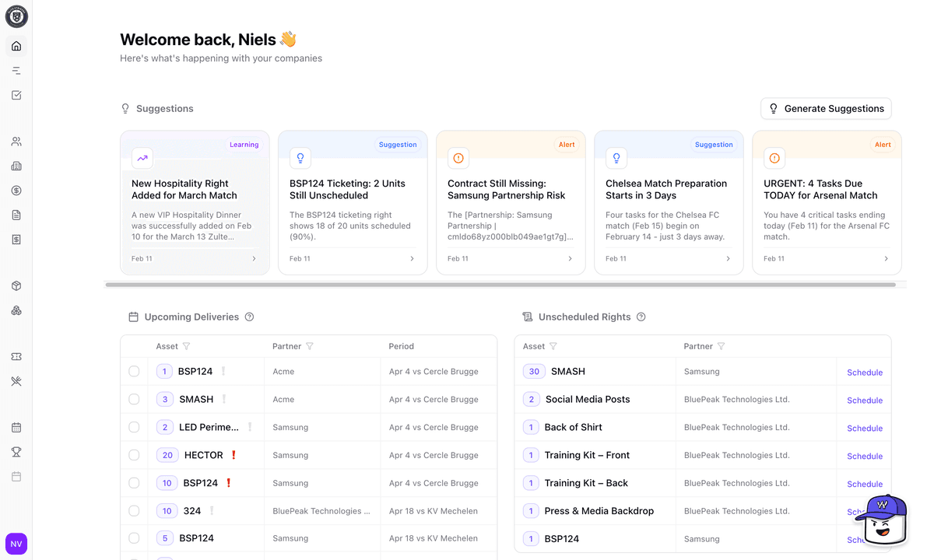Image resolution: width=934 pixels, height=560 pixels.
Task: Open the Asset filter in Upcoming Deliveries
Action: [x=186, y=346]
